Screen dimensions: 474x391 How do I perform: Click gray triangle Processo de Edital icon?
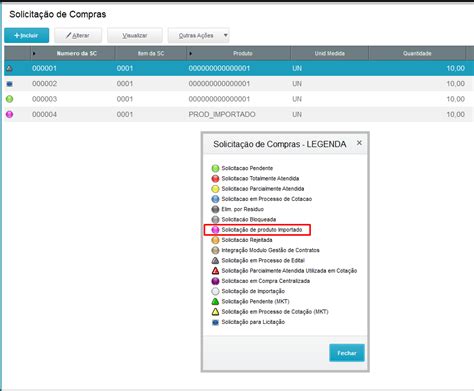pos(215,261)
